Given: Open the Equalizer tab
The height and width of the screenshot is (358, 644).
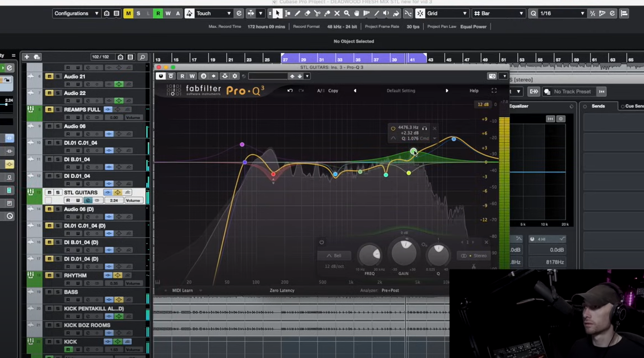Looking at the screenshot, I should click(519, 106).
